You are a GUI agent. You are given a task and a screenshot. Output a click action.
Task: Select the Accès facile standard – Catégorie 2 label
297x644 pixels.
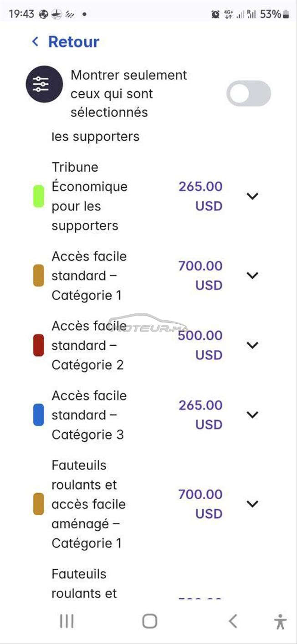pyautogui.click(x=89, y=345)
